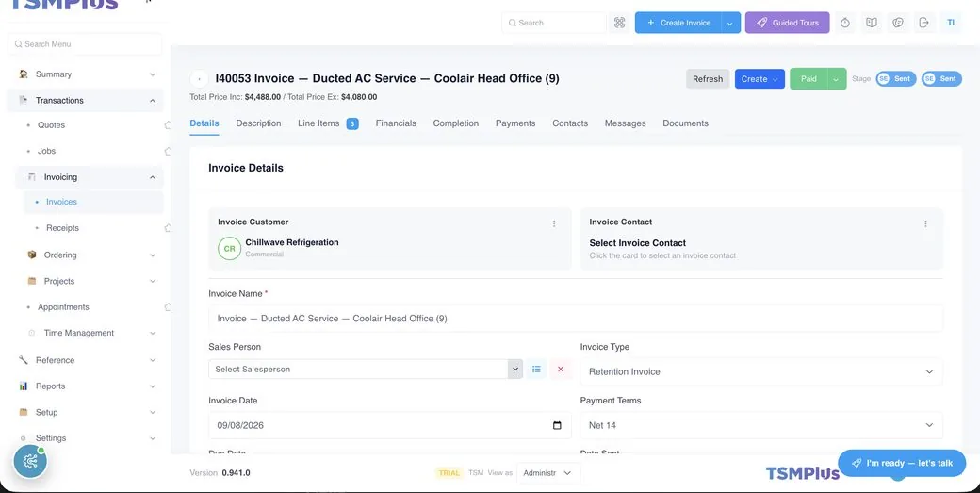Switch to the Financials tab
The image size is (980, 493).
[x=396, y=123]
